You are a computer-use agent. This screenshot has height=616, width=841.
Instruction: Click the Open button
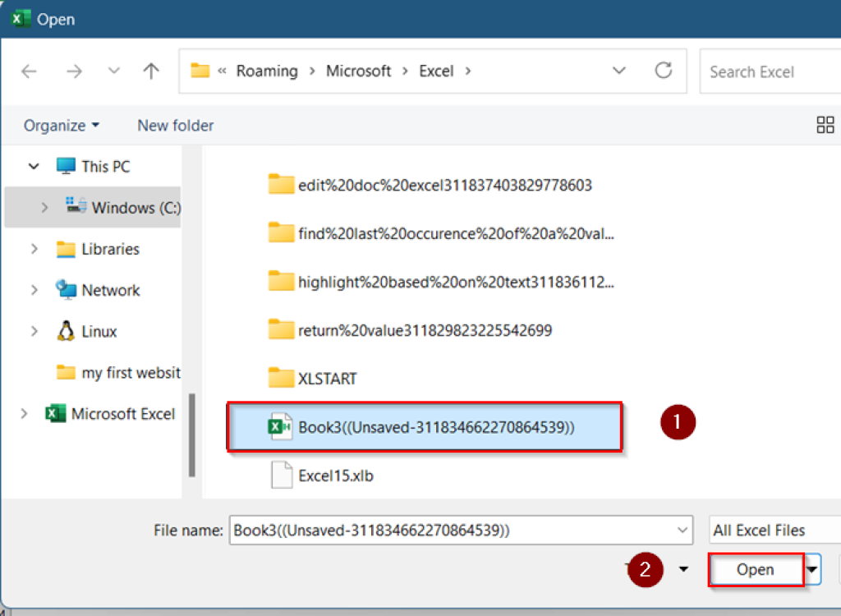pos(755,569)
